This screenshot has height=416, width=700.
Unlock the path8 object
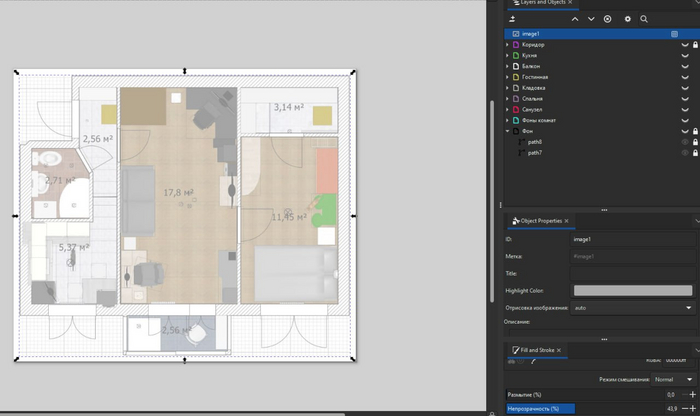tap(694, 142)
